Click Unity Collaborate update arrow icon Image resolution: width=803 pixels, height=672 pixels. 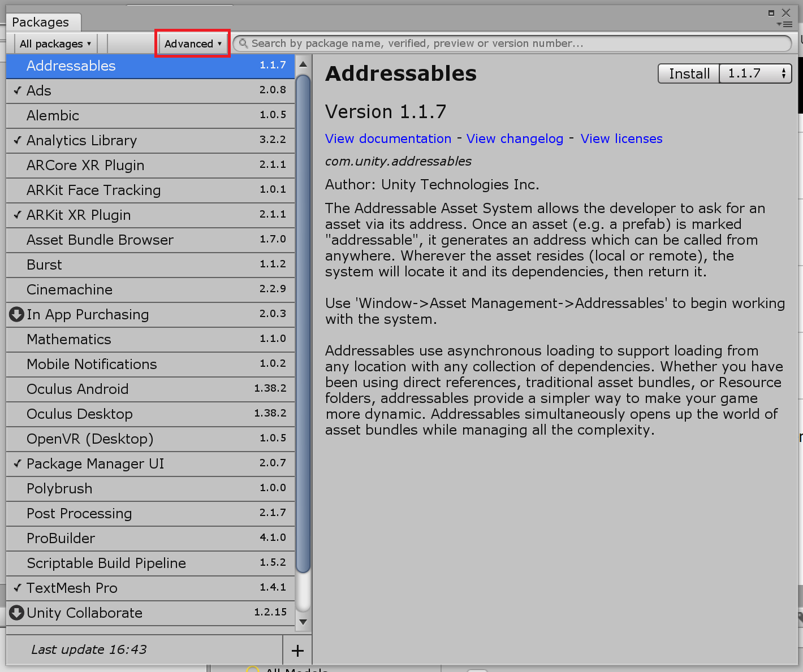pos(16,613)
